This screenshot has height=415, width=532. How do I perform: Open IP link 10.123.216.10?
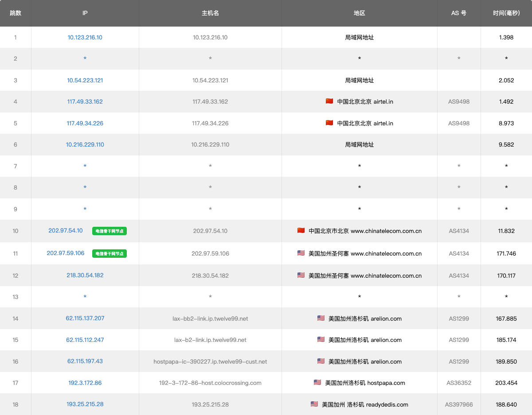[x=85, y=37]
